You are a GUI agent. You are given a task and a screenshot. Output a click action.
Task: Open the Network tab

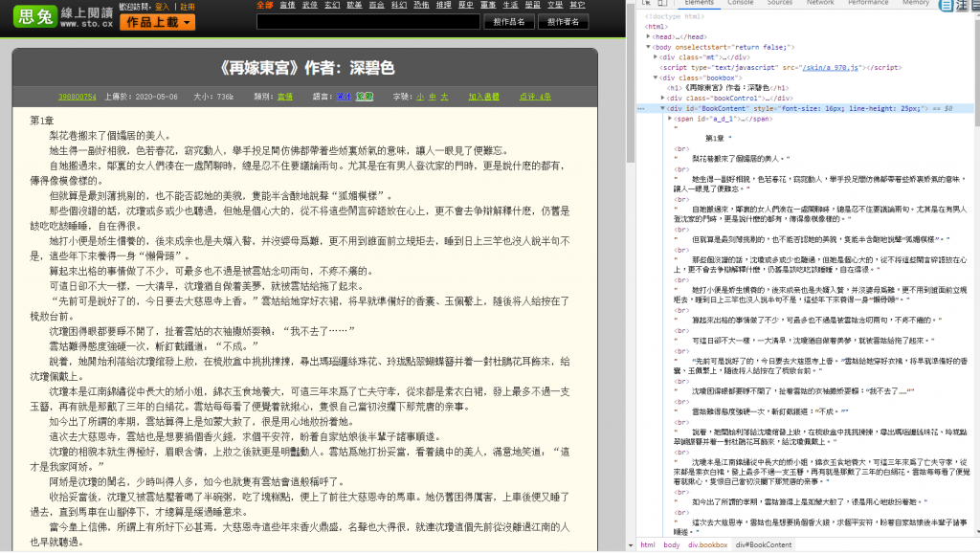820,3
